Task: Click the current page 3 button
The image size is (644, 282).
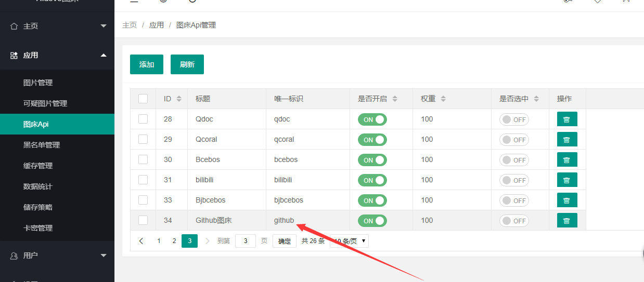Action: (189, 241)
